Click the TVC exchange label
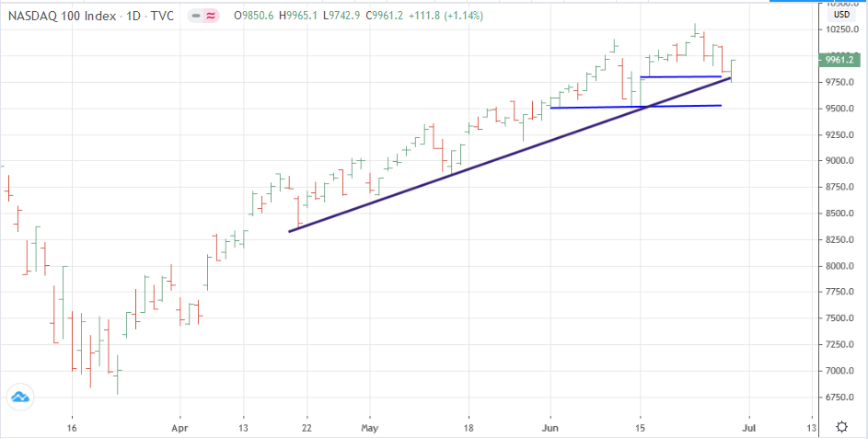The height and width of the screenshot is (439, 868). tap(162, 16)
